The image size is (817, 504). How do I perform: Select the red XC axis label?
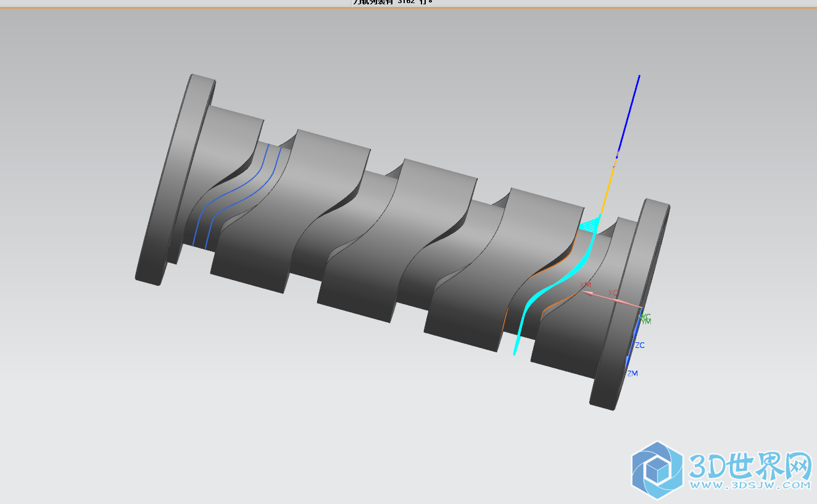coord(613,292)
